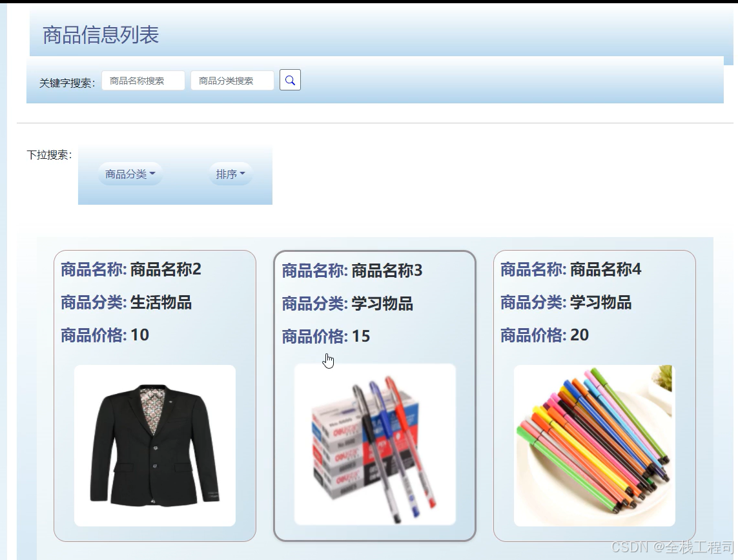
Task: Click the price 20 on 商品名称4 card
Action: click(580, 335)
